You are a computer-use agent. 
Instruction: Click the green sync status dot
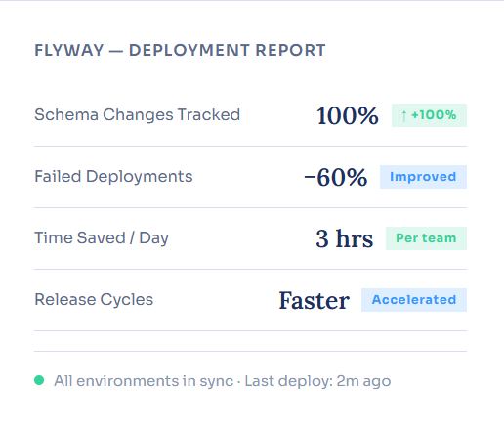(x=39, y=380)
